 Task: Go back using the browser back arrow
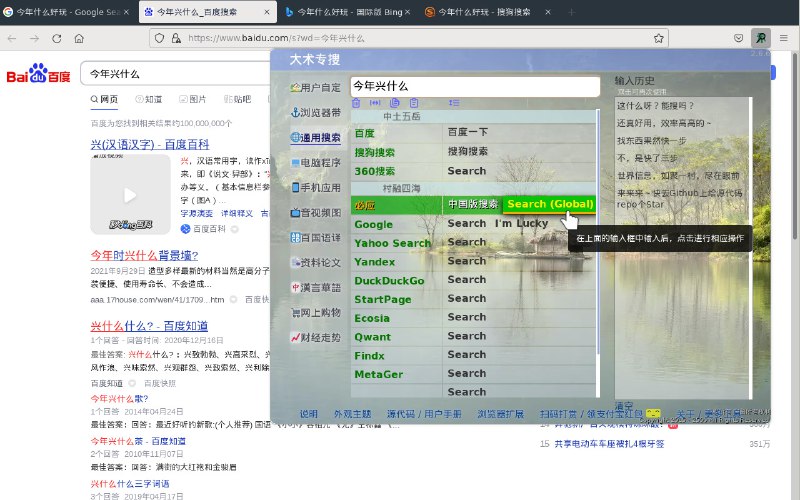[12, 38]
